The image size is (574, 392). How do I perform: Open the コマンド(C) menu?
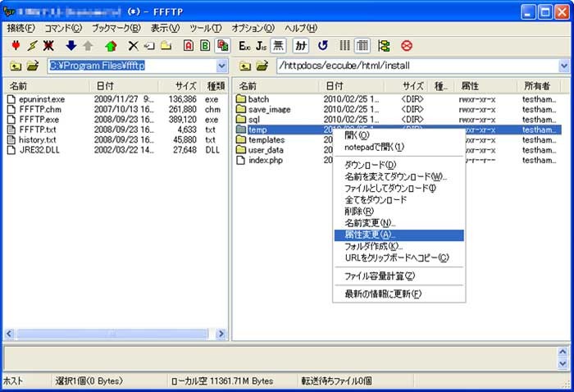63,28
